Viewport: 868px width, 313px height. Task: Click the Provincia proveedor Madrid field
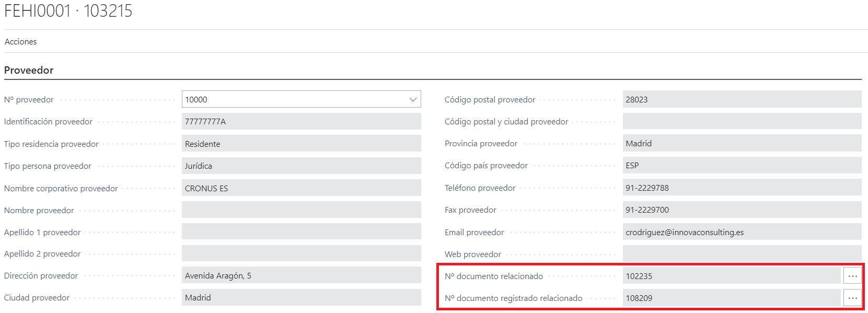click(x=742, y=143)
